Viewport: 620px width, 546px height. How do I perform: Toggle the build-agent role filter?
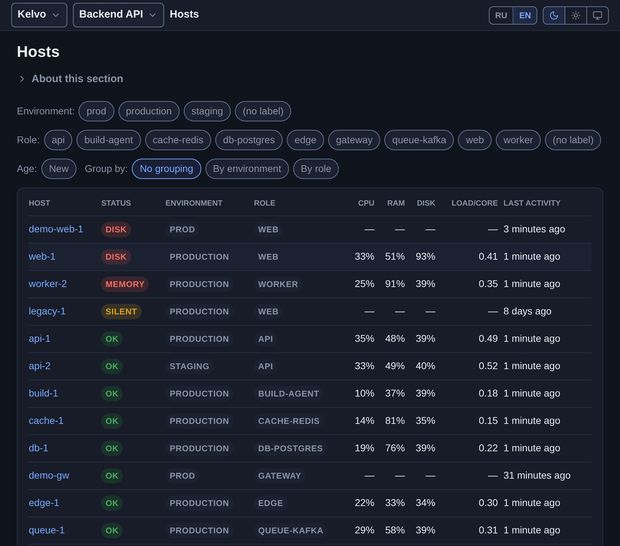(x=108, y=140)
